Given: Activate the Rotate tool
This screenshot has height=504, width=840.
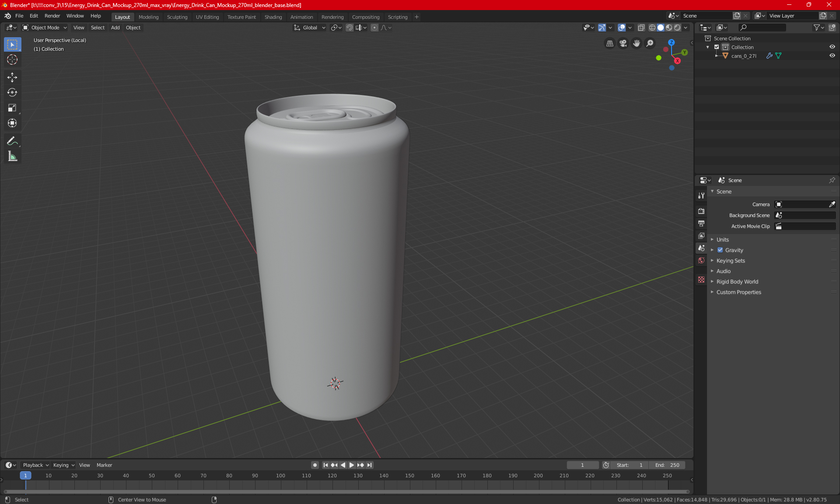Looking at the screenshot, I should coord(12,92).
